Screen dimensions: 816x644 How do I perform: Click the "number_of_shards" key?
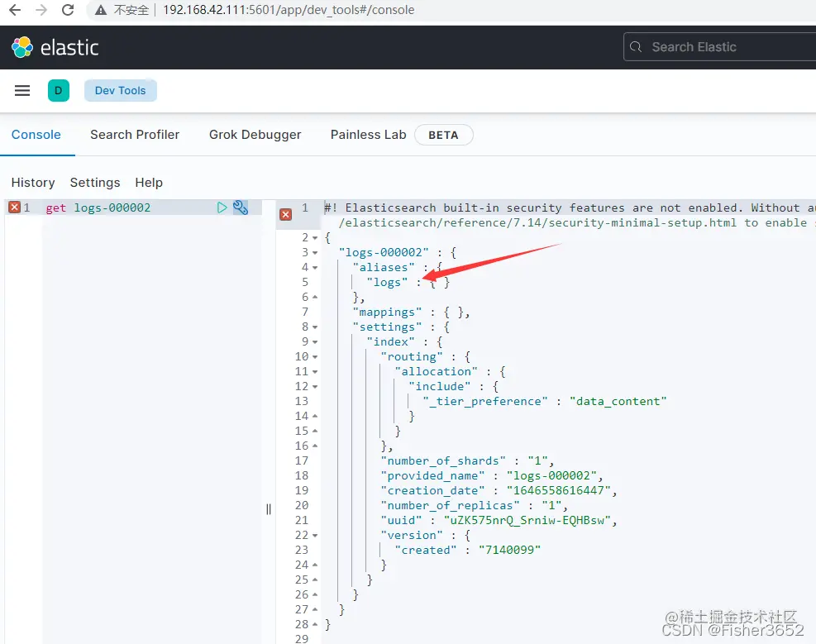click(443, 461)
